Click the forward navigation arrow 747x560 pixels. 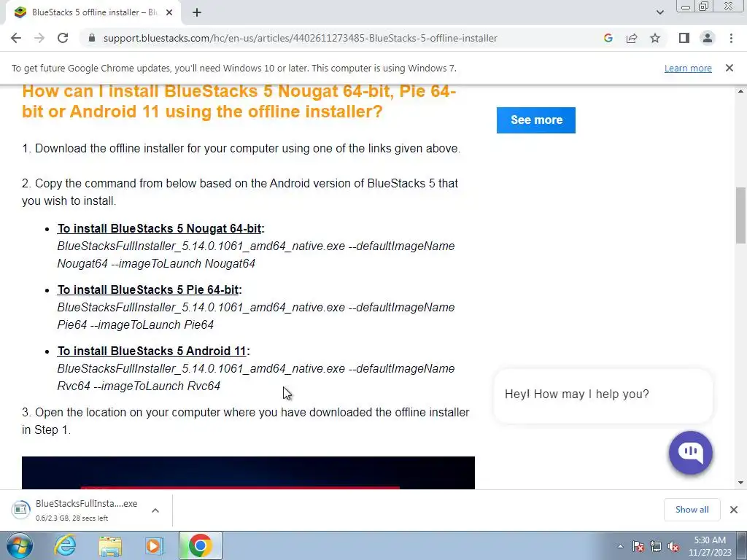pyautogui.click(x=39, y=38)
